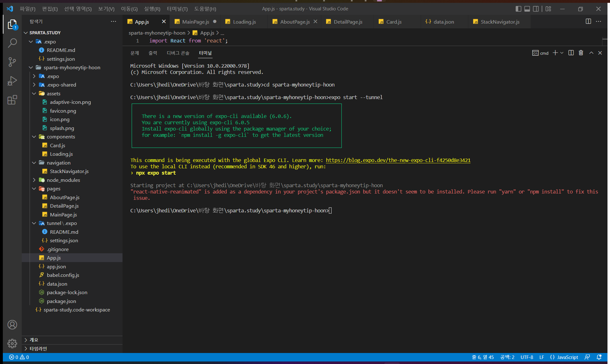The width and height of the screenshot is (610, 364).
Task: Create a new terminal with plus icon
Action: pyautogui.click(x=555, y=53)
